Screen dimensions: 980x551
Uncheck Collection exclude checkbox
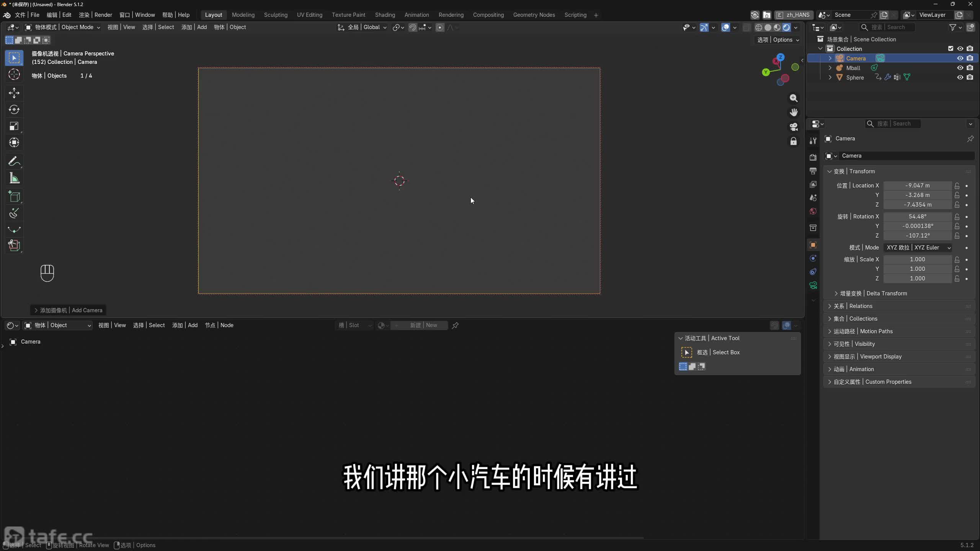coord(951,49)
